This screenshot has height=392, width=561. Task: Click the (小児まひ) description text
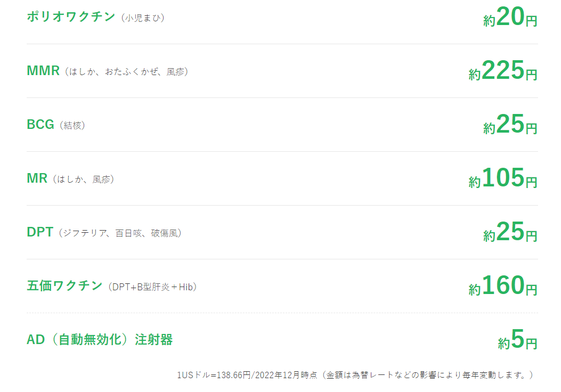tap(143, 18)
